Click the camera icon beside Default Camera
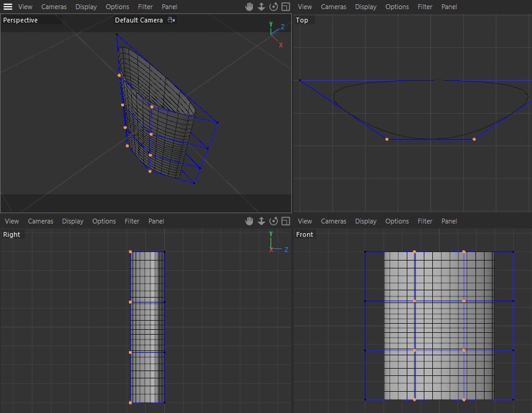The image size is (532, 413). (x=171, y=20)
